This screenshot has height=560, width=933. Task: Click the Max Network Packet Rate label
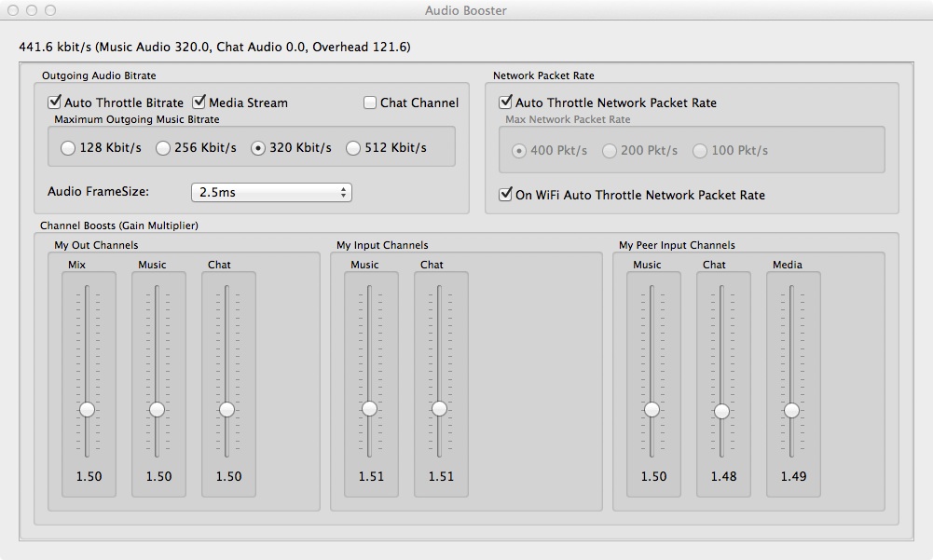click(568, 119)
